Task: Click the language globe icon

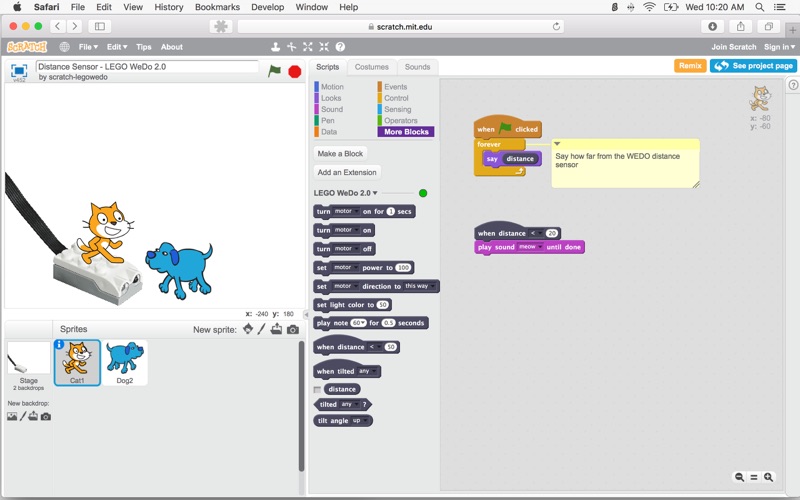Action: point(64,47)
